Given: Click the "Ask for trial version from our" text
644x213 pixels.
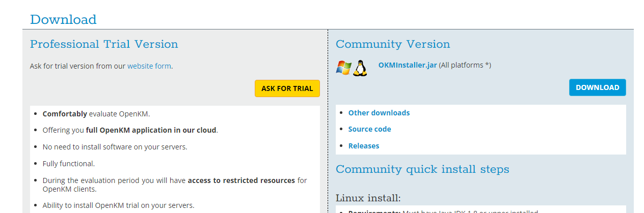Looking at the screenshot, I should (x=77, y=66).
